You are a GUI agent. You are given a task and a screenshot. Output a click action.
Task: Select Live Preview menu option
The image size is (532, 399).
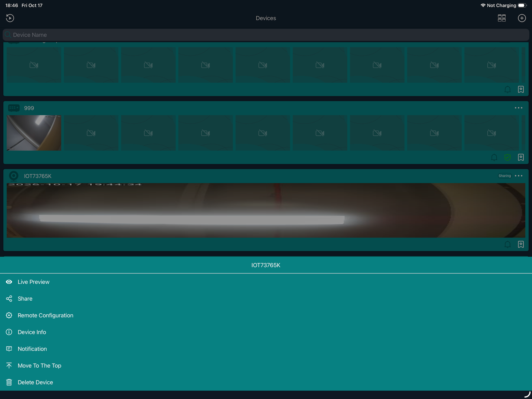[266, 282]
